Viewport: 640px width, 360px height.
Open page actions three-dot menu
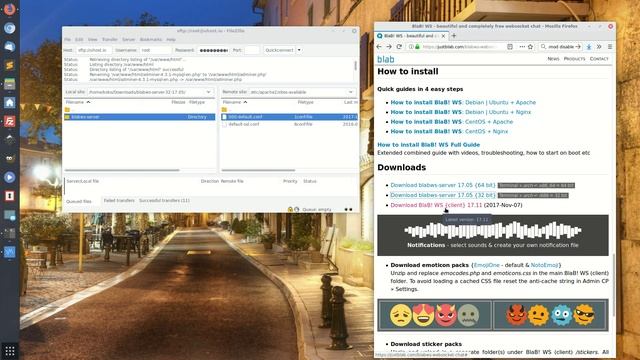522,47
